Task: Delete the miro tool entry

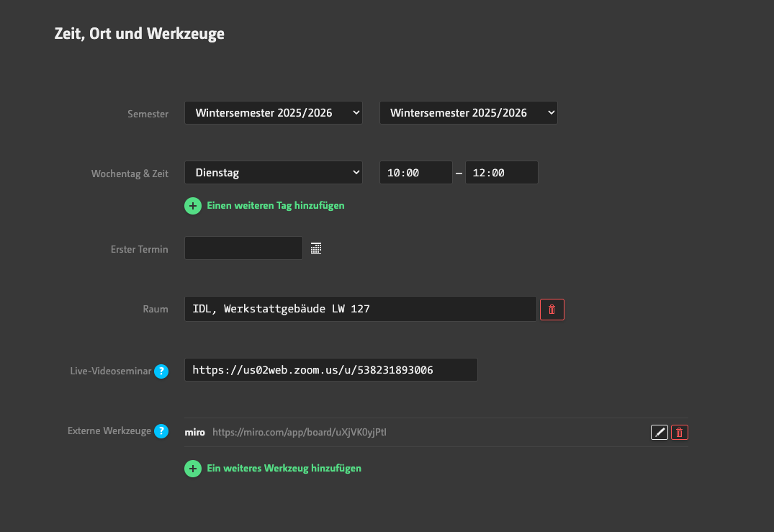Action: [679, 433]
